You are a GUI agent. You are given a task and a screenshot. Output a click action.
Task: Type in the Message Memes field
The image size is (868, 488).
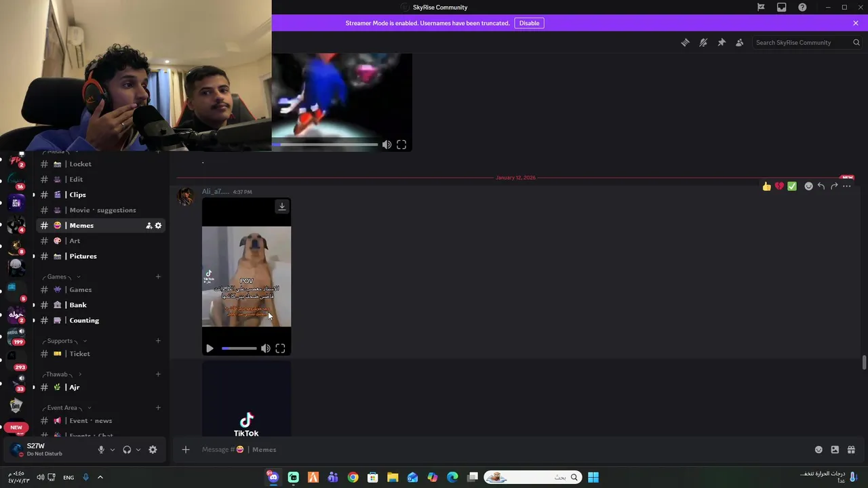(502, 449)
